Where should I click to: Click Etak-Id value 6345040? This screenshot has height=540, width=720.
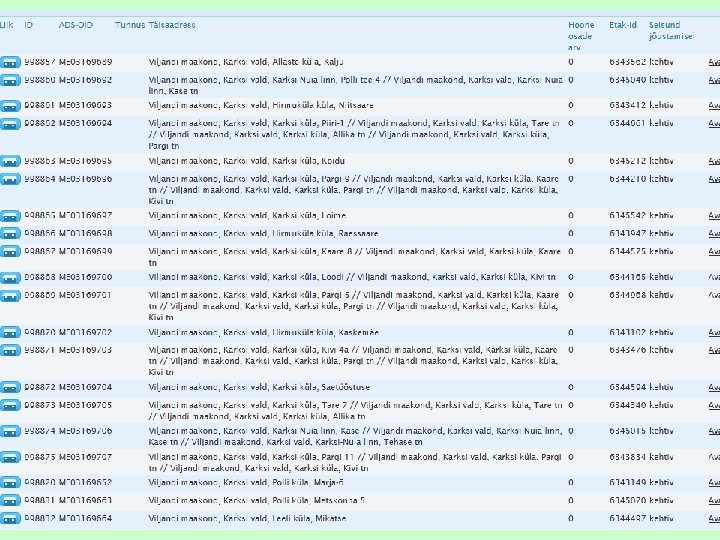[627, 80]
